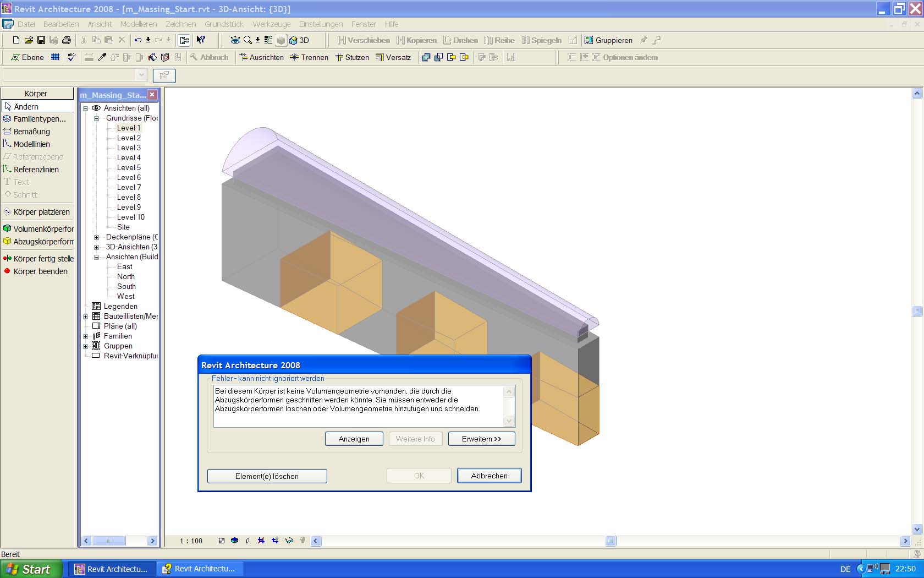This screenshot has width=924, height=578.
Task: Open the default 3D view
Action: [299, 40]
